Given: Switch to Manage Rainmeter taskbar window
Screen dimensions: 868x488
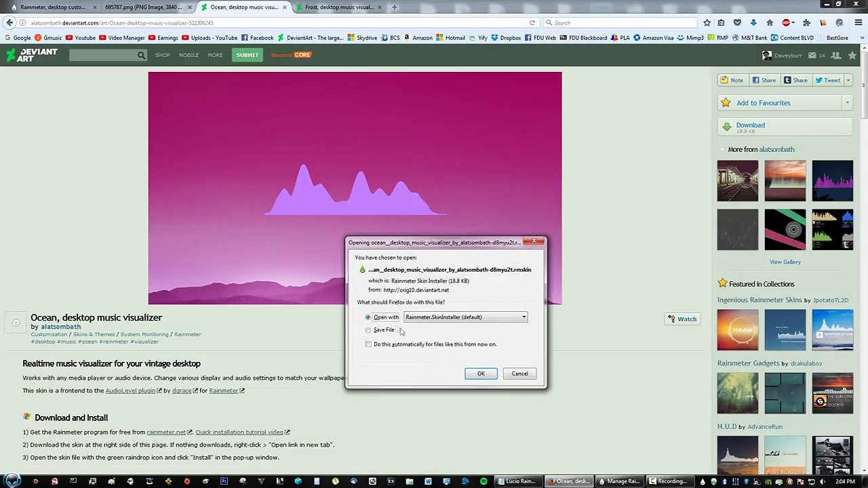Looking at the screenshot, I should [619, 481].
